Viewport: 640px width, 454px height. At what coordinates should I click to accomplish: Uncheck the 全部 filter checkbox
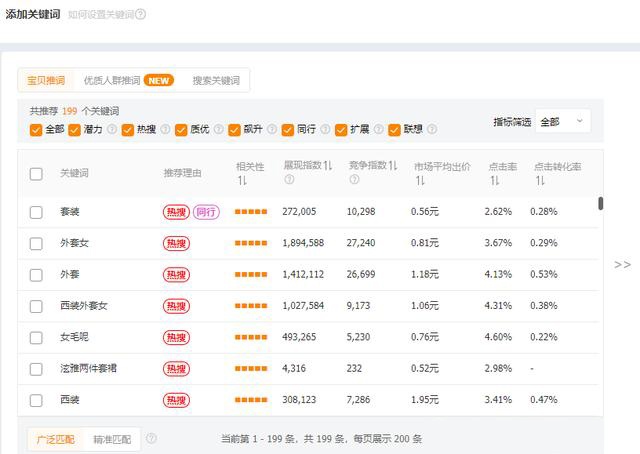click(x=36, y=130)
